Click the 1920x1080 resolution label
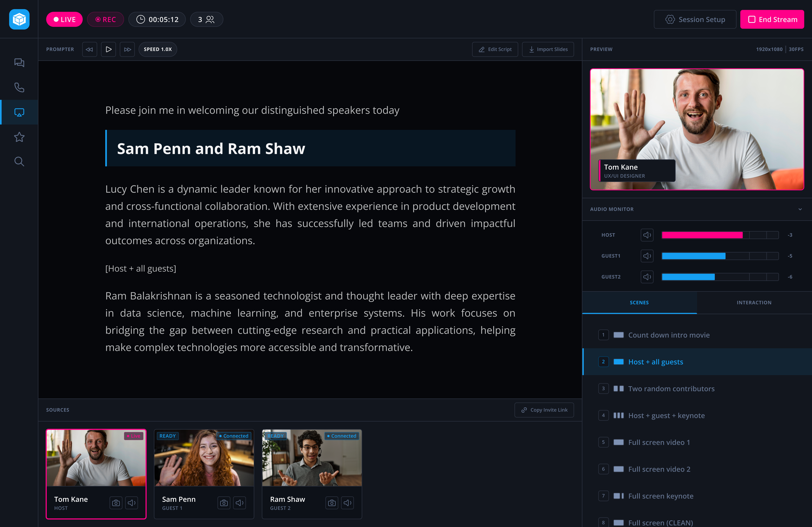Image resolution: width=812 pixels, height=527 pixels. coord(769,49)
